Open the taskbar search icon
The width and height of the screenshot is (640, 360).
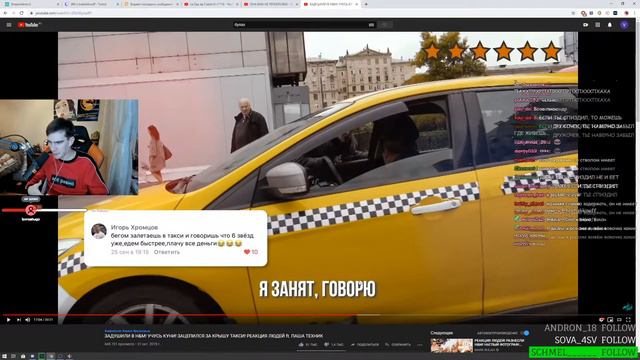(13, 356)
